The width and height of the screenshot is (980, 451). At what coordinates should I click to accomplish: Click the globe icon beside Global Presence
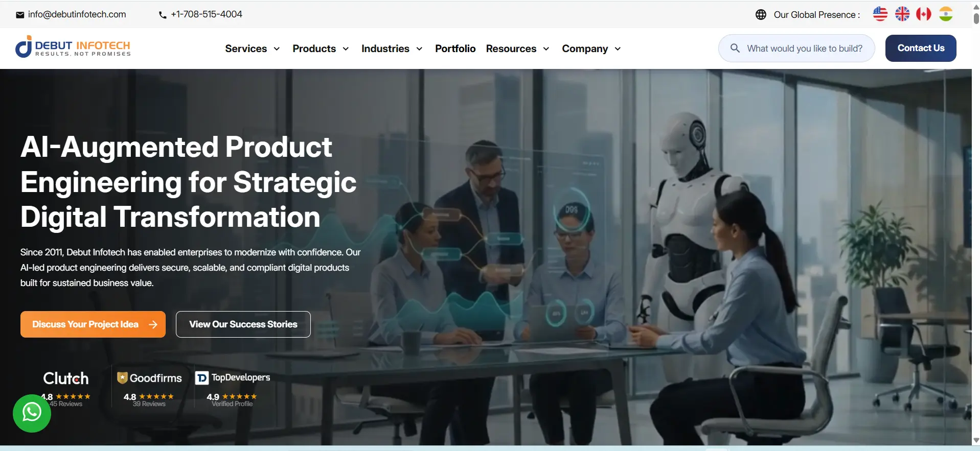(x=761, y=15)
